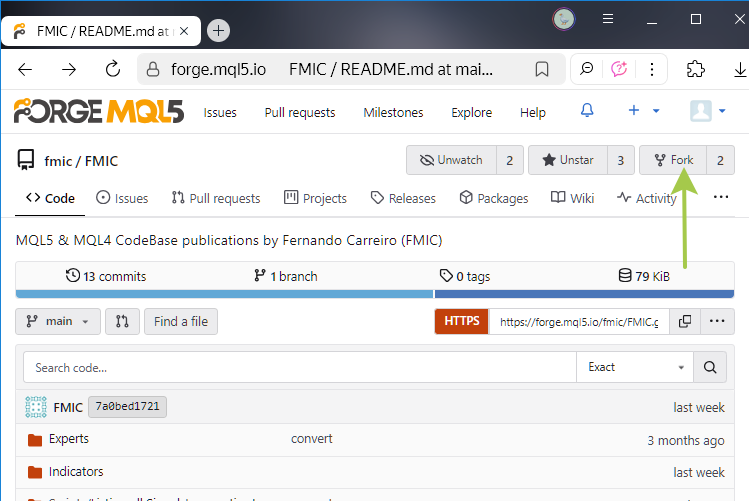Viewport: 749px width, 501px height.
Task: Switch to the Code tab
Action: [50, 198]
